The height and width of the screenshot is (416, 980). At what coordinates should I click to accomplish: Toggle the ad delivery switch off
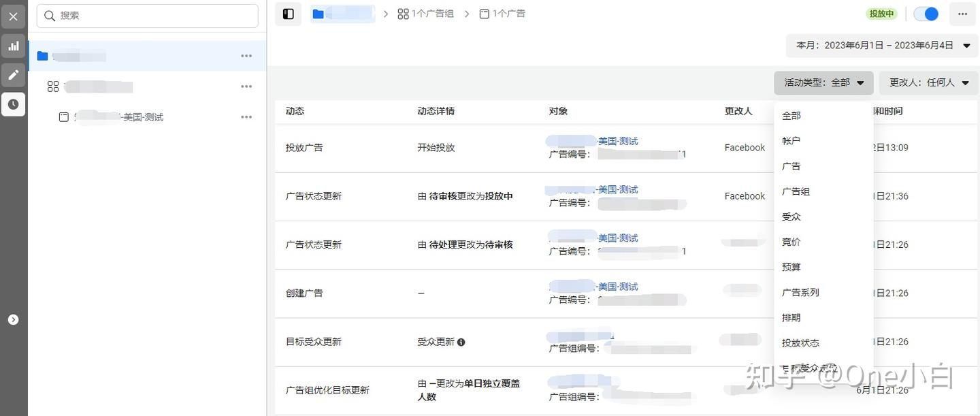tap(926, 13)
